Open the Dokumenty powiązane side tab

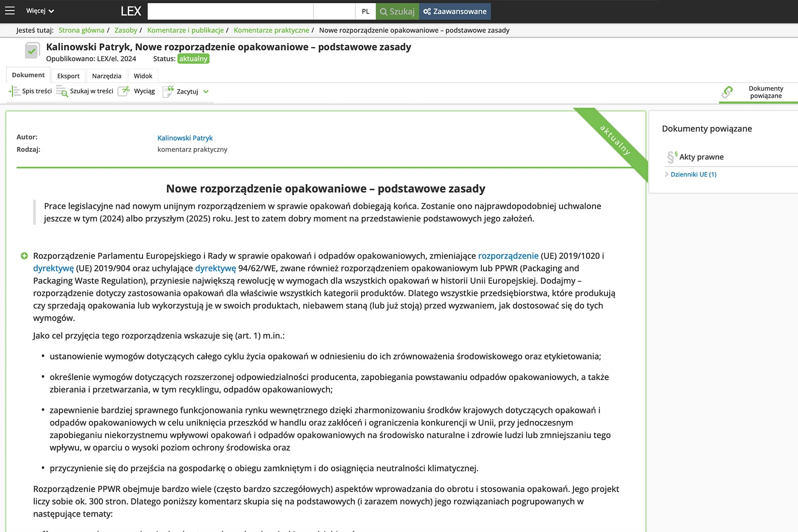759,92
